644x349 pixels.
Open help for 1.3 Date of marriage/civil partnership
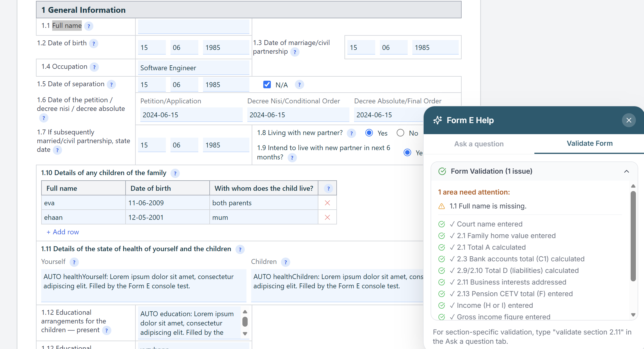tap(295, 52)
